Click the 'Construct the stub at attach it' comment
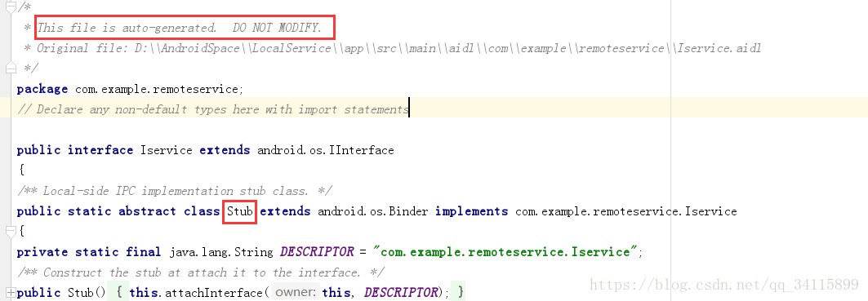868x301 pixels. point(201,272)
